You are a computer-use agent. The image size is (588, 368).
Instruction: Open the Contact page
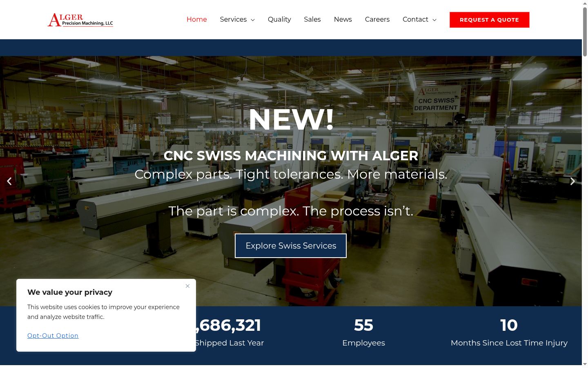point(415,19)
